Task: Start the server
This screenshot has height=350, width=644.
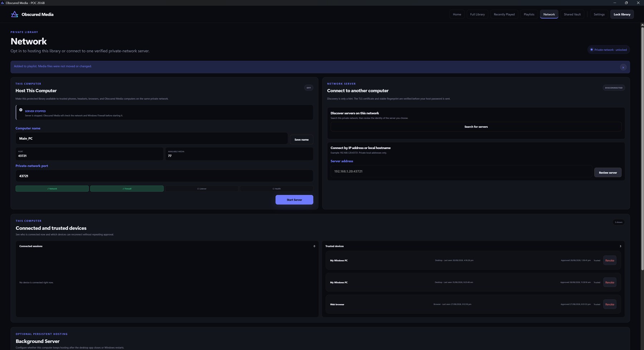Action: click(294, 199)
